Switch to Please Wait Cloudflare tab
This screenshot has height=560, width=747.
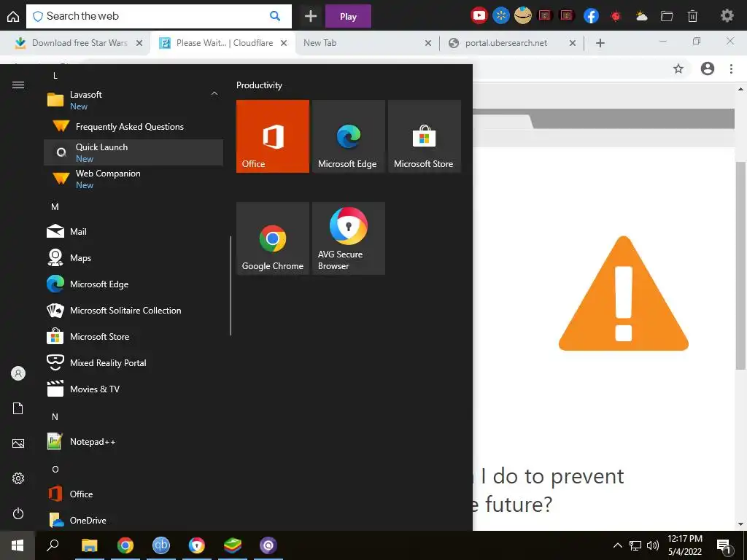coord(224,43)
